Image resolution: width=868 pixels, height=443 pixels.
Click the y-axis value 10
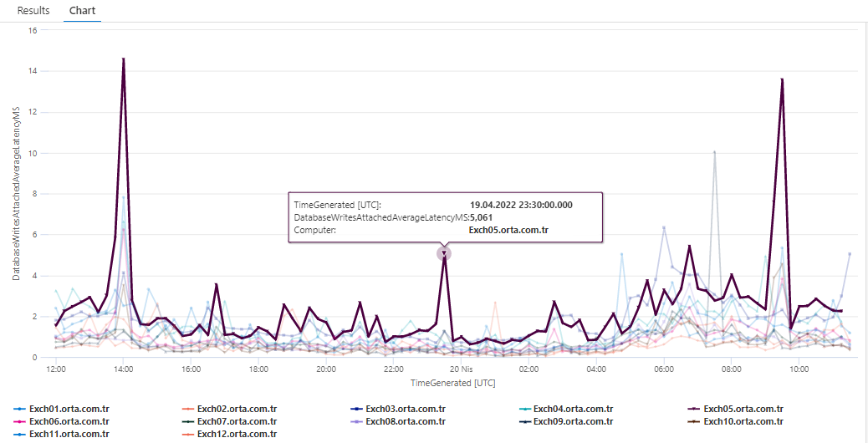click(32, 153)
